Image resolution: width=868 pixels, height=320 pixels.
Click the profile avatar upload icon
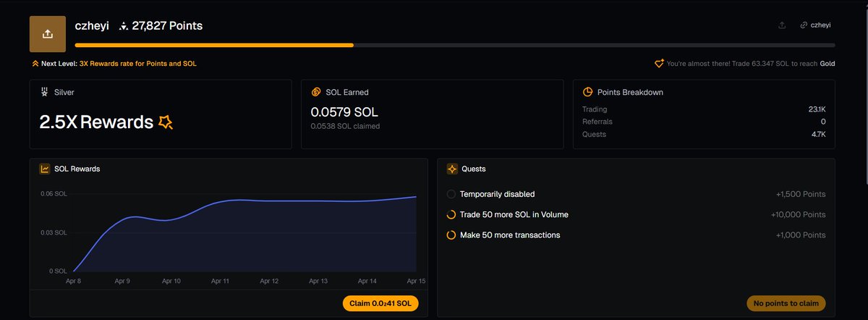pyautogui.click(x=48, y=34)
